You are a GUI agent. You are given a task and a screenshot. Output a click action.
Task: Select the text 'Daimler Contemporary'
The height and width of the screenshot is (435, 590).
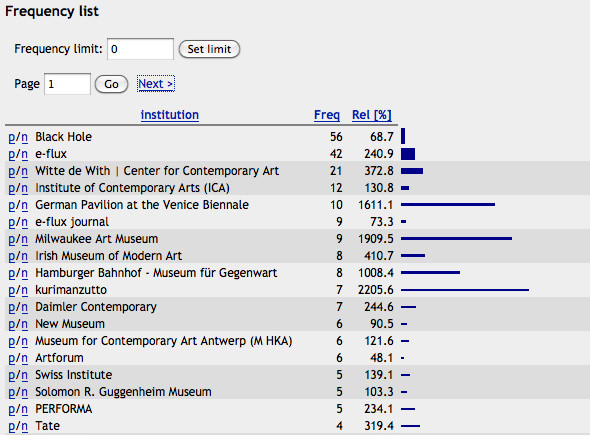click(96, 307)
